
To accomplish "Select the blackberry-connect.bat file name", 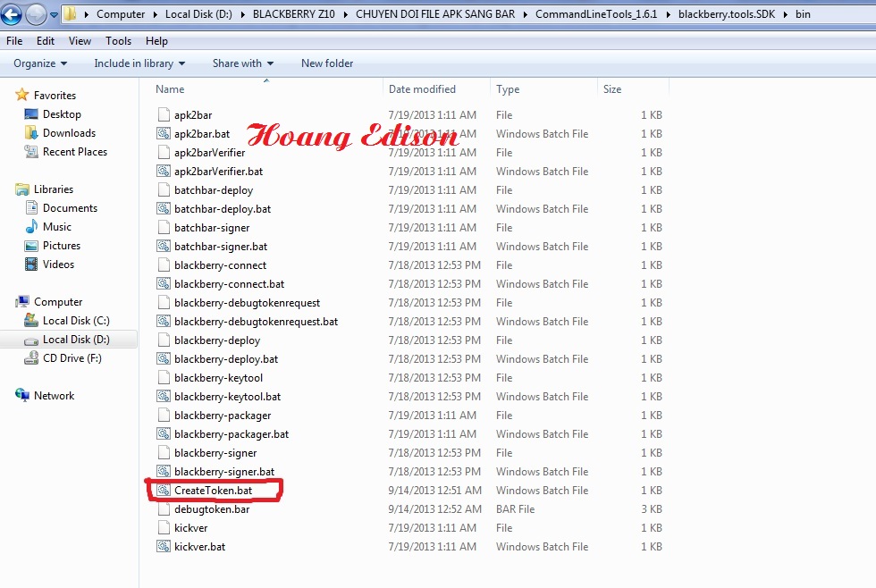I will click(x=229, y=284).
